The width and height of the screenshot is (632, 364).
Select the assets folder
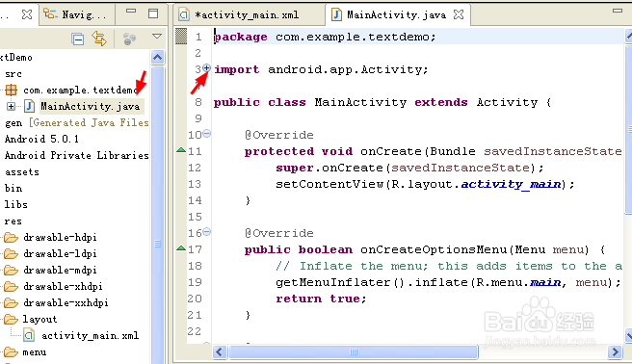(x=22, y=172)
